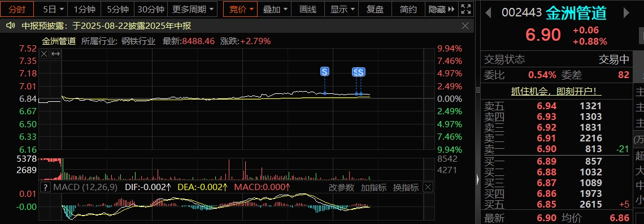Open the 叠加 overlay dropdown

[275, 9]
